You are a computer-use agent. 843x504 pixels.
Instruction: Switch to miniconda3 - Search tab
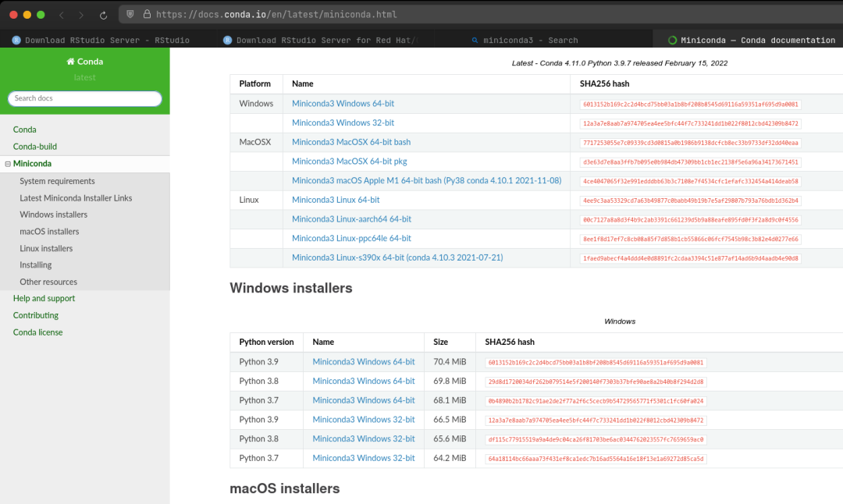point(530,41)
